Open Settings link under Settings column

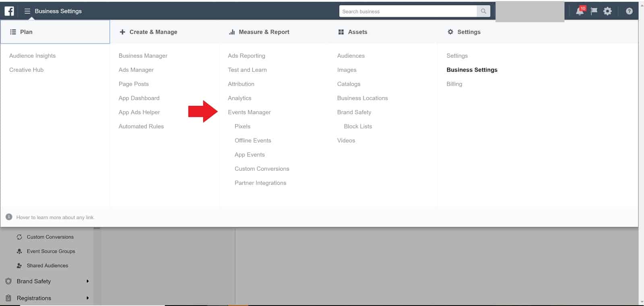pos(457,56)
